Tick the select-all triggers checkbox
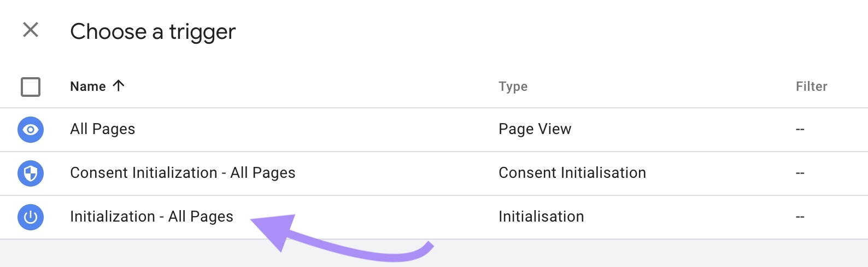The width and height of the screenshot is (868, 267). pos(31,86)
